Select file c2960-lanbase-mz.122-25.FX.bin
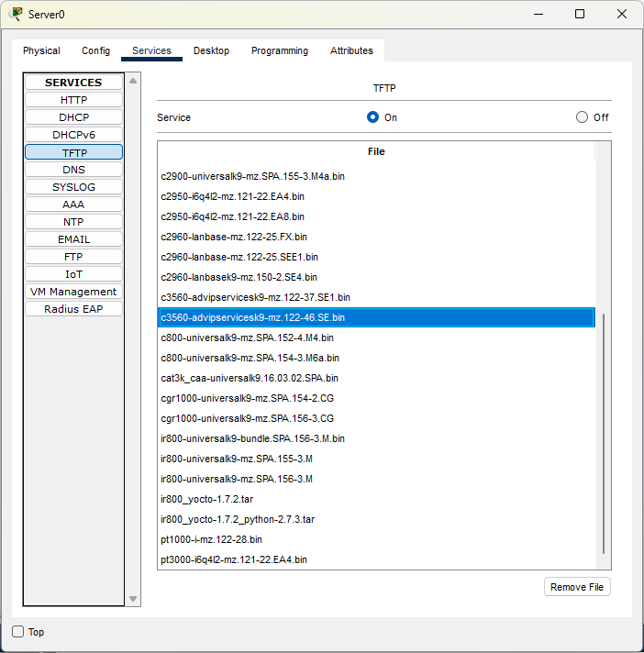This screenshot has height=653, width=644. tap(376, 237)
